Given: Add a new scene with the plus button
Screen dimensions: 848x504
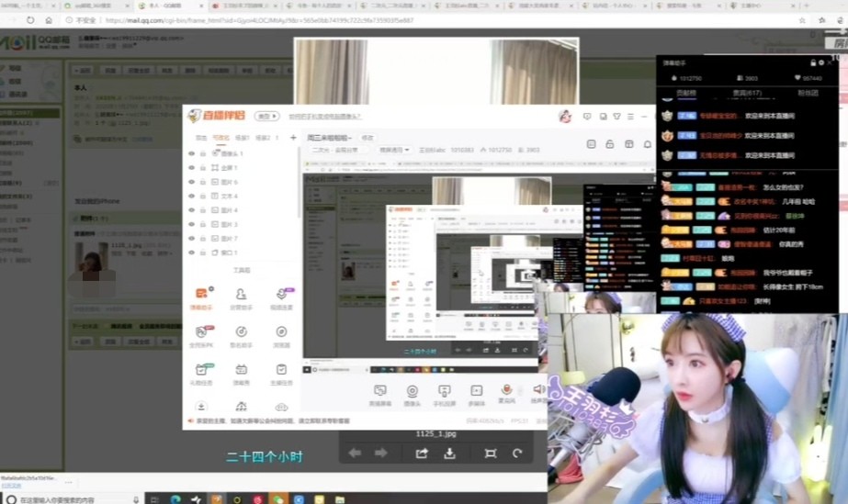Looking at the screenshot, I should click(293, 138).
